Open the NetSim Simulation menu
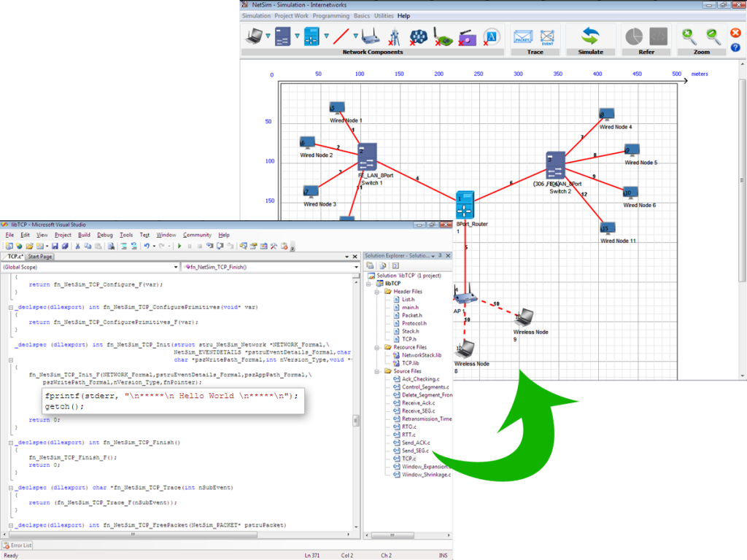This screenshot has width=747, height=560. coord(256,16)
